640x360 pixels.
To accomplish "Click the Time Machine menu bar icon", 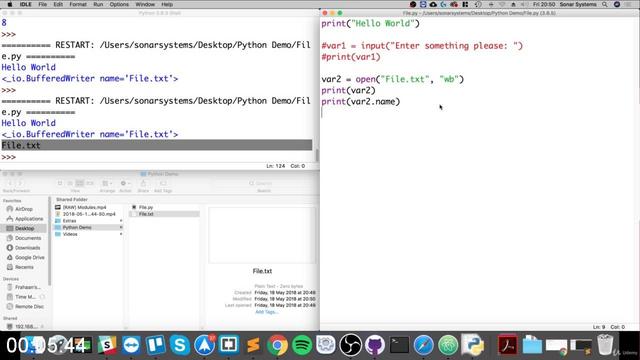I will tap(478, 4).
